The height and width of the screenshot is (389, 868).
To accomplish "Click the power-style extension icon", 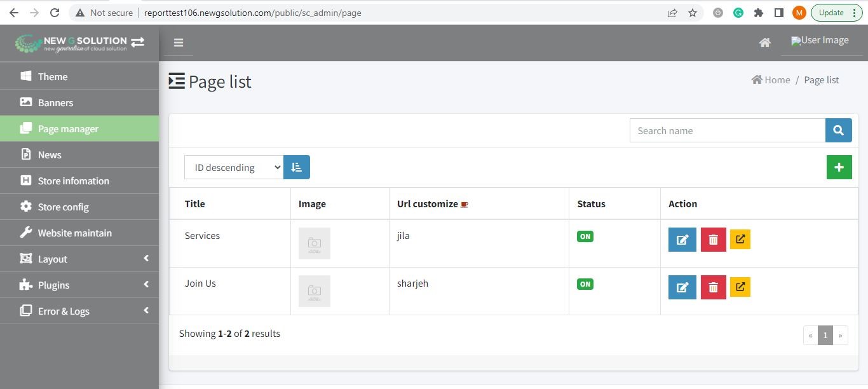I will coord(718,13).
